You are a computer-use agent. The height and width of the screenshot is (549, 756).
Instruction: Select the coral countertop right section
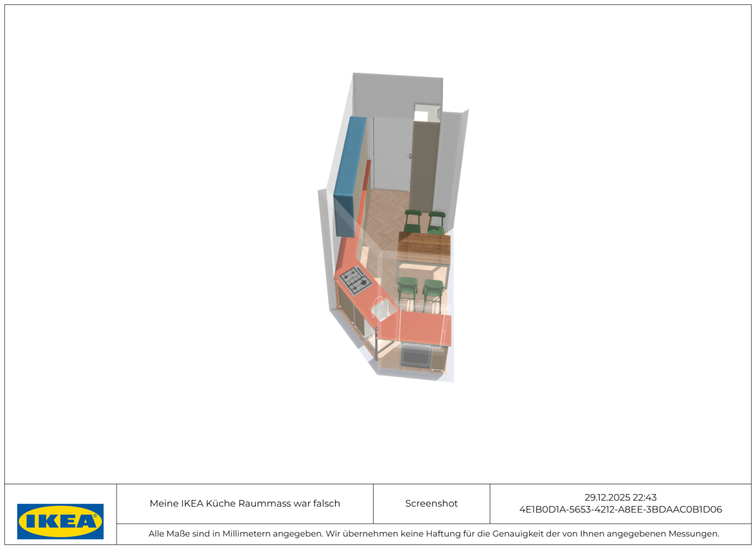(425, 328)
